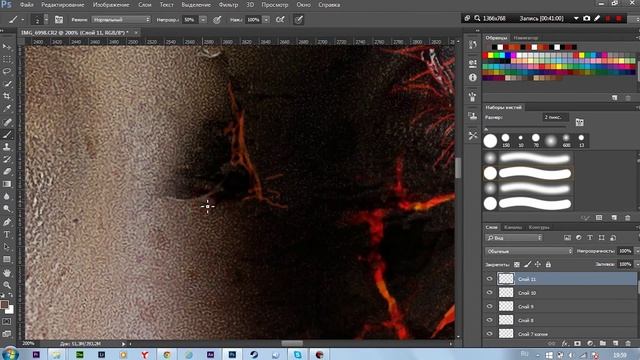This screenshot has height=360, width=640.
Task: Add a layer style with fx button
Action: [565, 344]
